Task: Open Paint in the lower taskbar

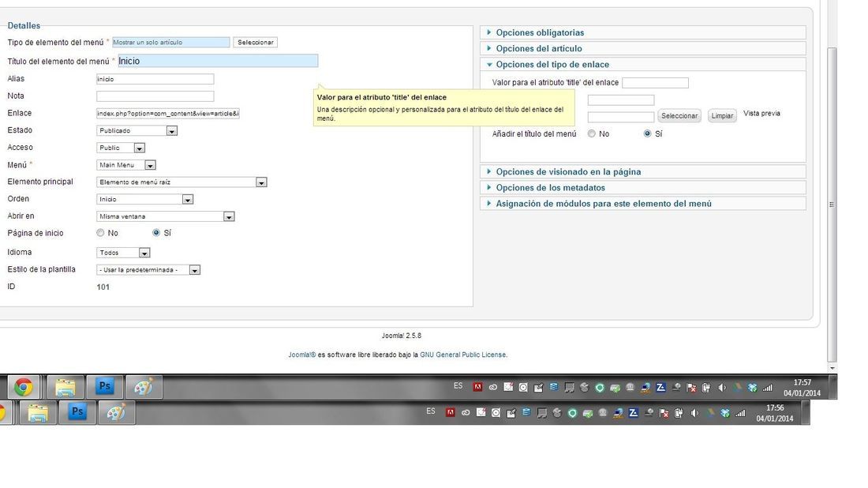Action: (x=116, y=413)
